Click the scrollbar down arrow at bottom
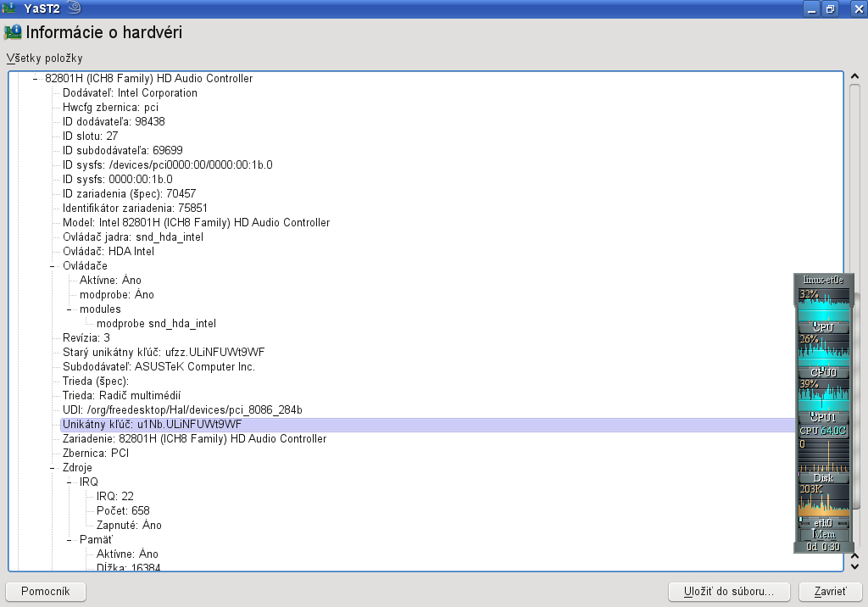 [x=854, y=566]
